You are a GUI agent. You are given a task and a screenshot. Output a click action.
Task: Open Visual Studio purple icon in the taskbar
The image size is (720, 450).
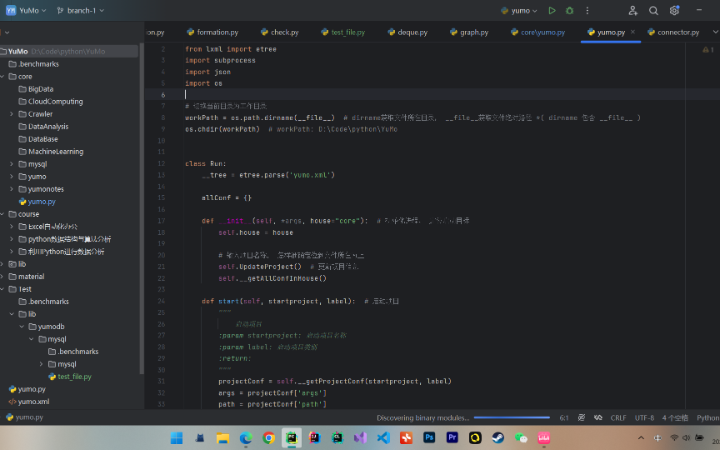(x=360, y=438)
